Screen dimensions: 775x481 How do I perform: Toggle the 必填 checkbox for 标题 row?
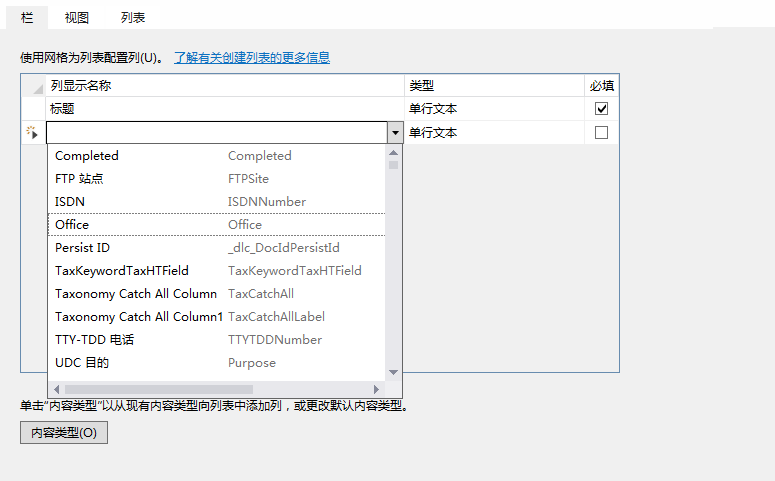coord(601,108)
